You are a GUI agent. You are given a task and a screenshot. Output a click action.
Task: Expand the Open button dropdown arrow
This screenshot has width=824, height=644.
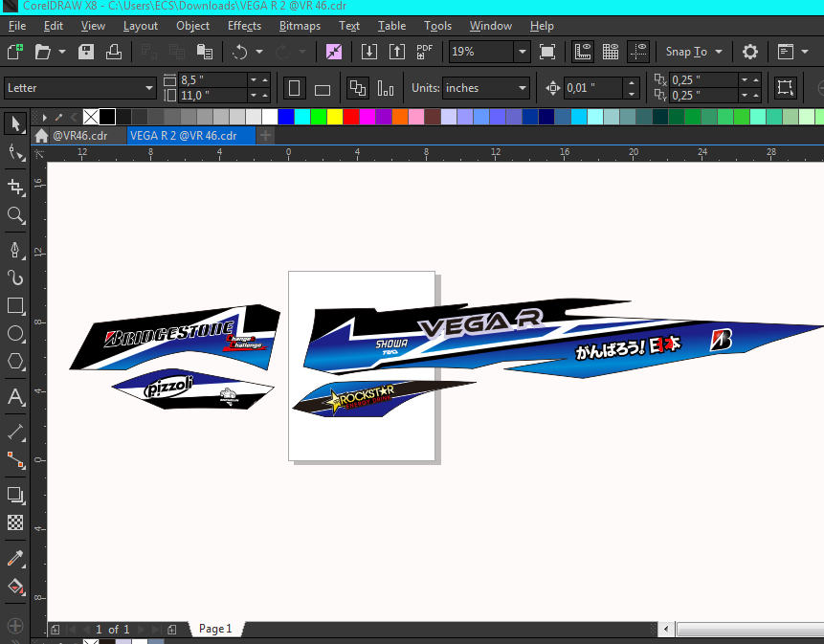point(62,52)
